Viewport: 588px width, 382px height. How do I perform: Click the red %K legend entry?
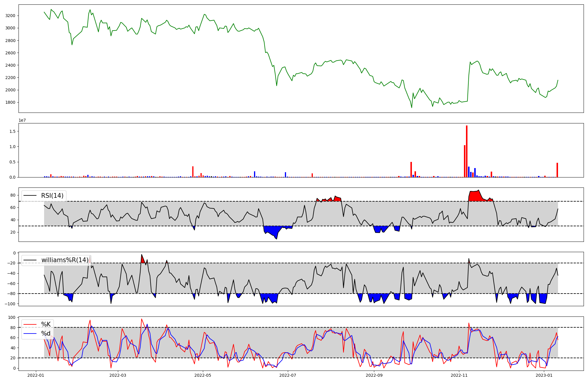tap(46, 324)
